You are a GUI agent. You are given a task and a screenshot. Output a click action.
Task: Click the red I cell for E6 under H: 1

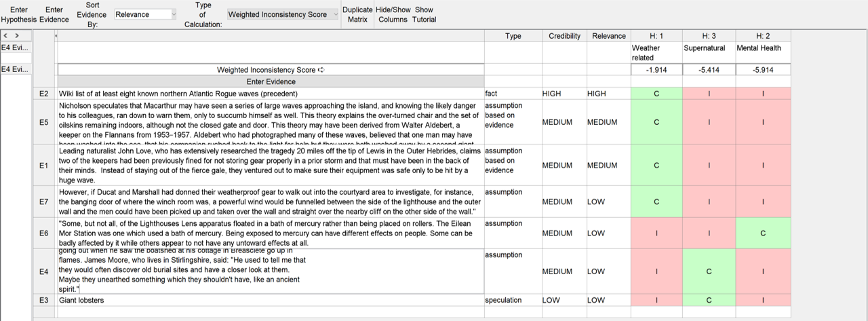tap(656, 233)
